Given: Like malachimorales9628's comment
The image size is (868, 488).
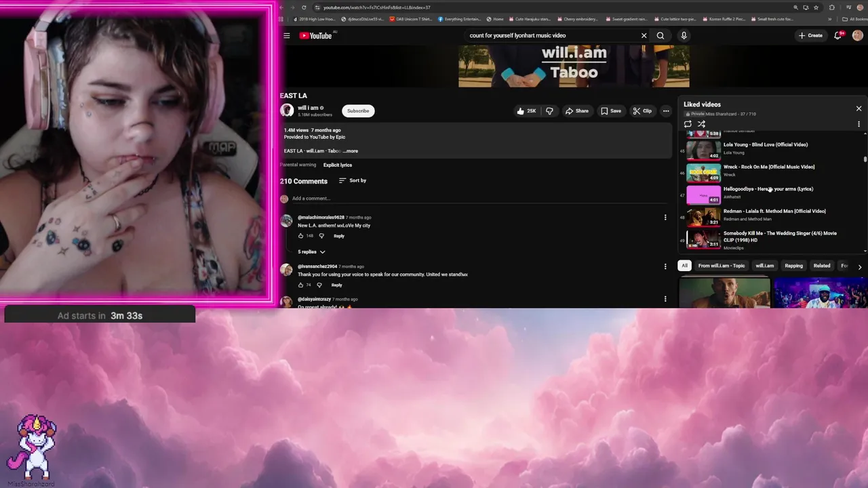Looking at the screenshot, I should pyautogui.click(x=300, y=236).
